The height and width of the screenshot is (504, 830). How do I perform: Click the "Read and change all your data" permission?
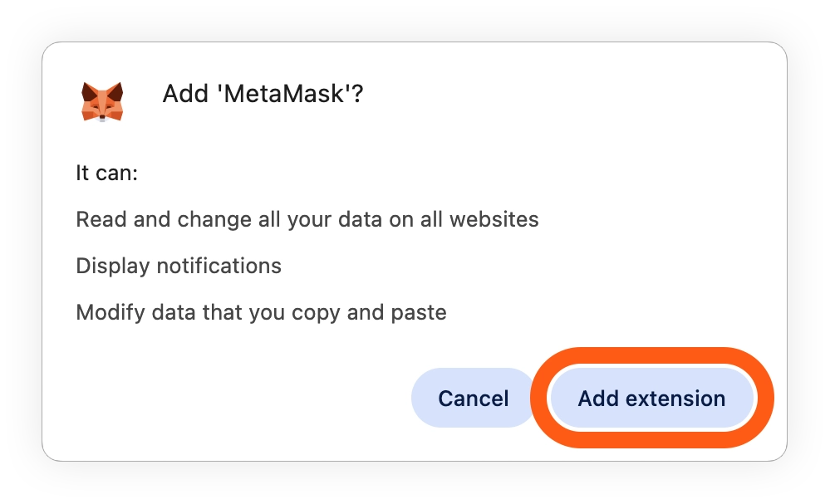click(307, 219)
